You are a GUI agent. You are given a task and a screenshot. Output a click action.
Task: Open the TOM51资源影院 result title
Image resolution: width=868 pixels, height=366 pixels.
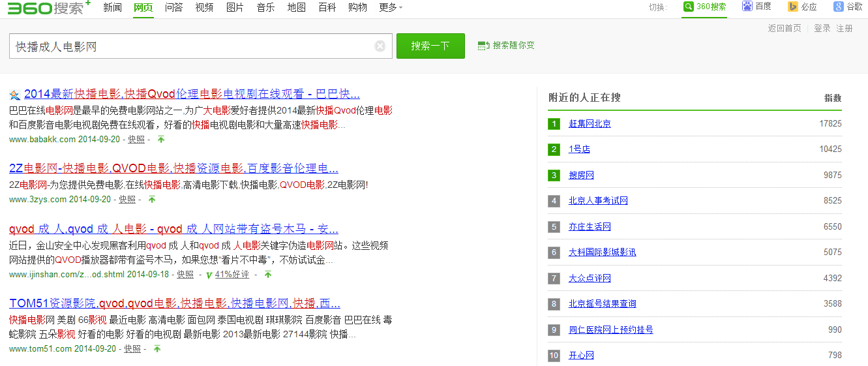175,303
